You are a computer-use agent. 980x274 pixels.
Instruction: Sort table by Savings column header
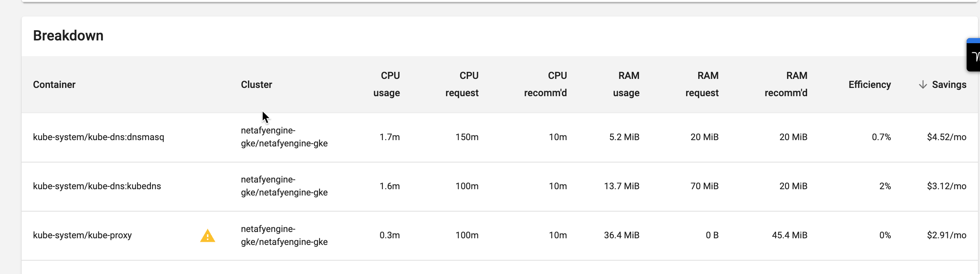(949, 85)
